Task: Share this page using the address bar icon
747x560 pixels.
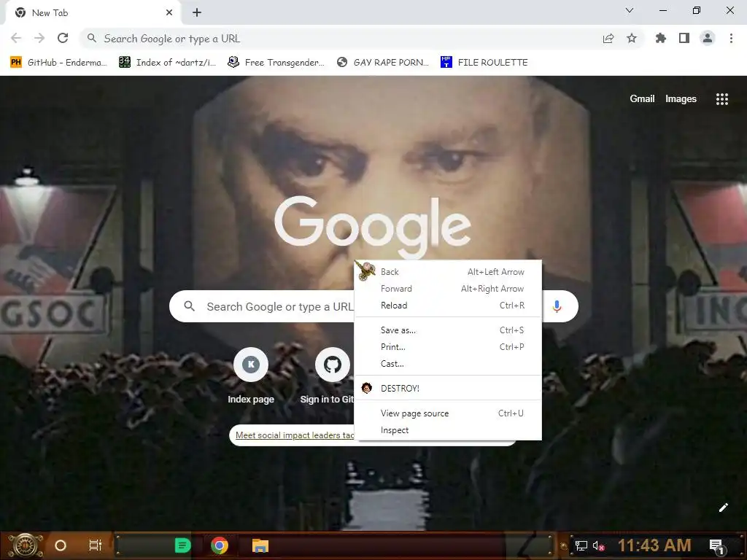Action: [x=608, y=39]
